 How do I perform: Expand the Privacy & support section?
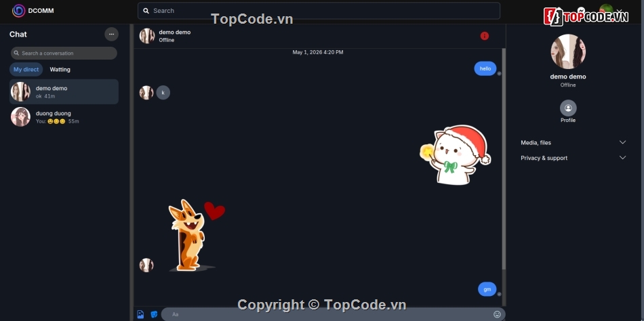point(573,158)
